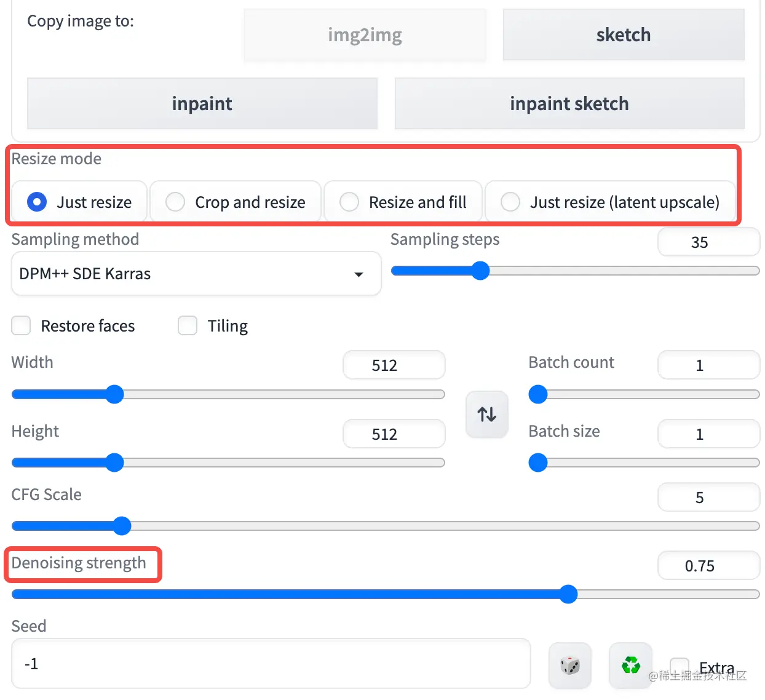
Task: Copy image to inpaint
Action: pos(202,103)
